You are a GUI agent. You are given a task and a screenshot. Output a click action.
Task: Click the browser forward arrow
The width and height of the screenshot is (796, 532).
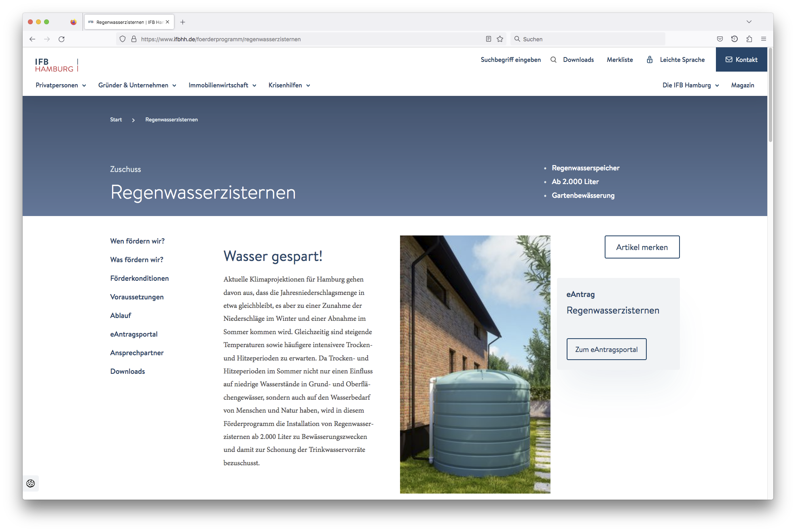(47, 39)
